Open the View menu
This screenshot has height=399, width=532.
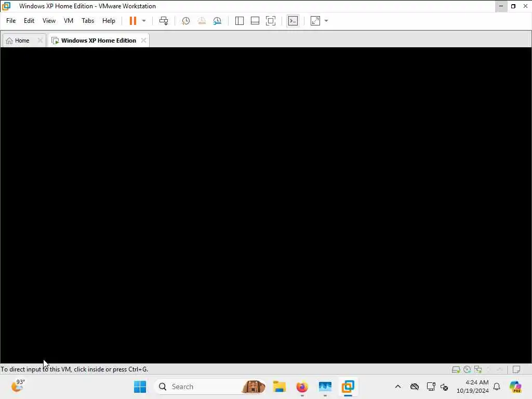(x=49, y=21)
